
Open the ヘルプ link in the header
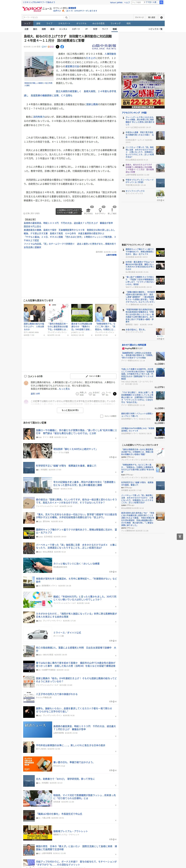pyautogui.click(x=127, y=2)
